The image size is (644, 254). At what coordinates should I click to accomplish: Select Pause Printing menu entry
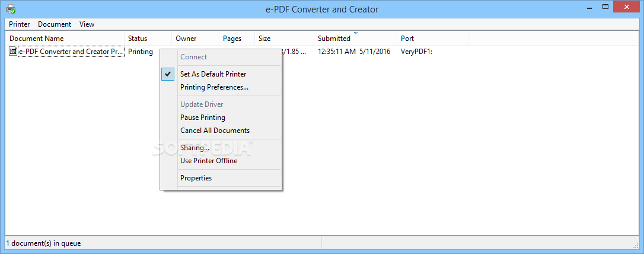click(x=203, y=118)
